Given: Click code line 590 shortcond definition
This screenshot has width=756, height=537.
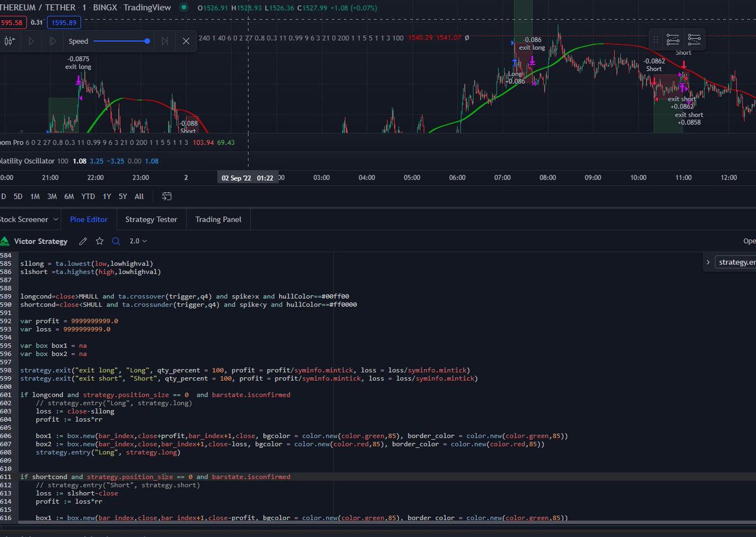Looking at the screenshot, I should (190, 305).
